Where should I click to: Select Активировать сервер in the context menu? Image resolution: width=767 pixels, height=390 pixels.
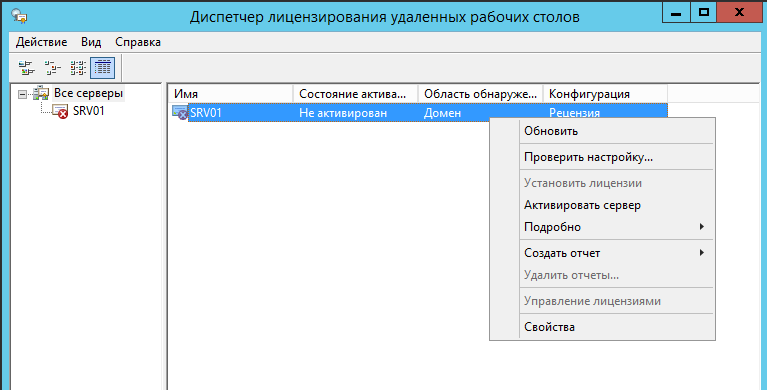(602, 205)
